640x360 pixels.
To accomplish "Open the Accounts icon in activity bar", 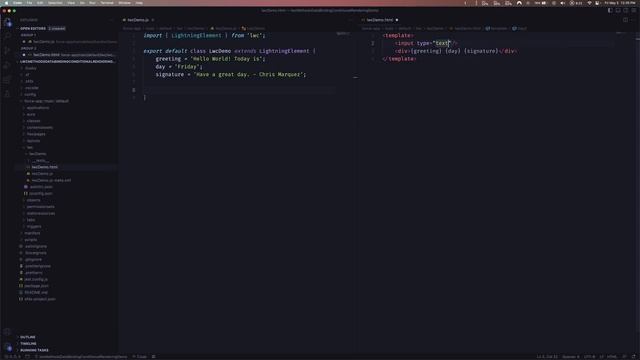I will [8, 332].
